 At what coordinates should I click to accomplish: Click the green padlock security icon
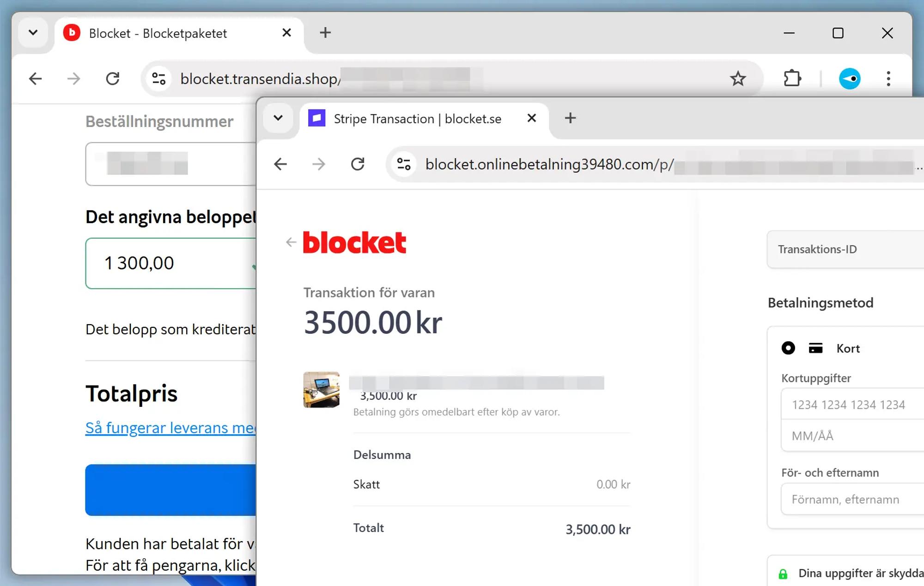(x=783, y=574)
